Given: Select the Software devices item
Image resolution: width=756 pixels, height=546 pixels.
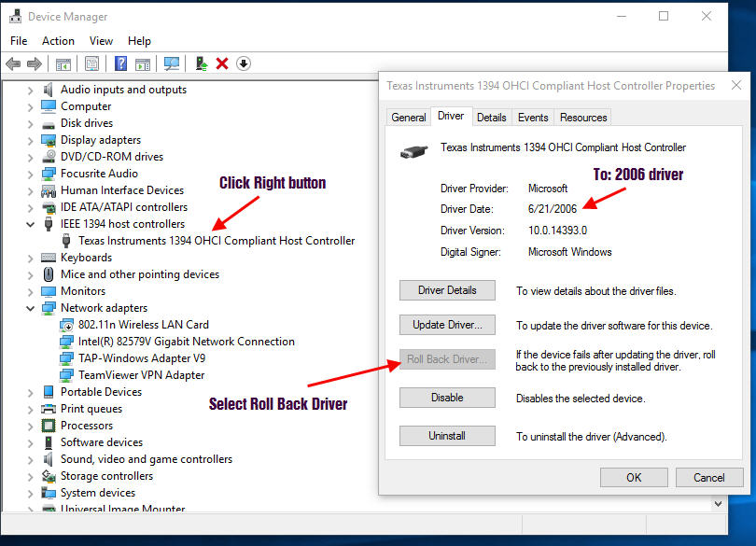Looking at the screenshot, I should [101, 442].
